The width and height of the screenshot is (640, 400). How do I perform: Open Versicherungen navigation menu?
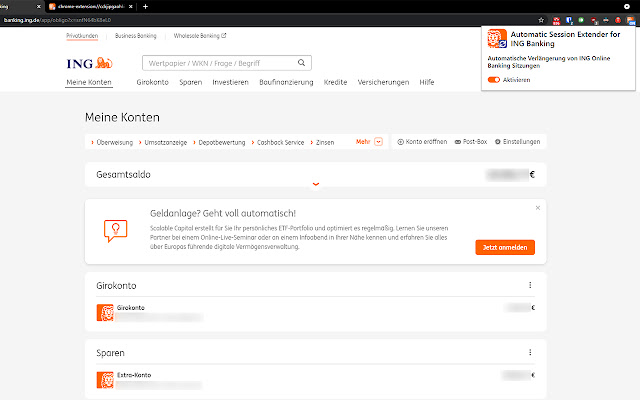point(383,82)
